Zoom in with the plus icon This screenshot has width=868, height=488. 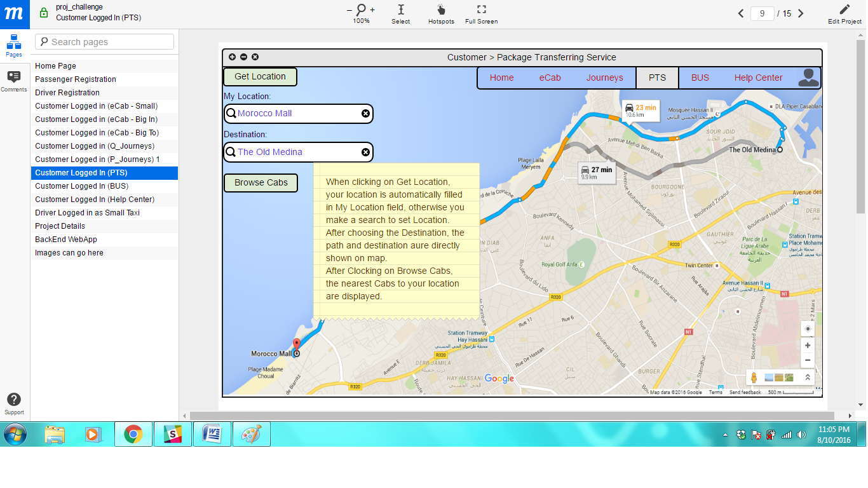372,10
